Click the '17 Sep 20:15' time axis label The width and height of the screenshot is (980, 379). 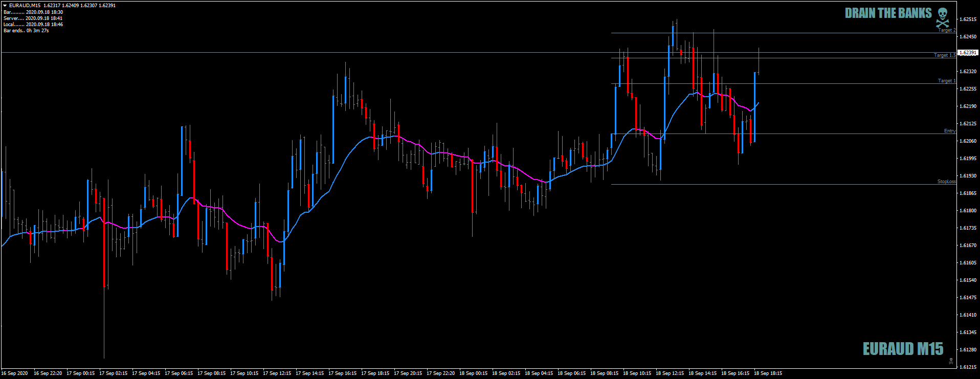tap(408, 373)
